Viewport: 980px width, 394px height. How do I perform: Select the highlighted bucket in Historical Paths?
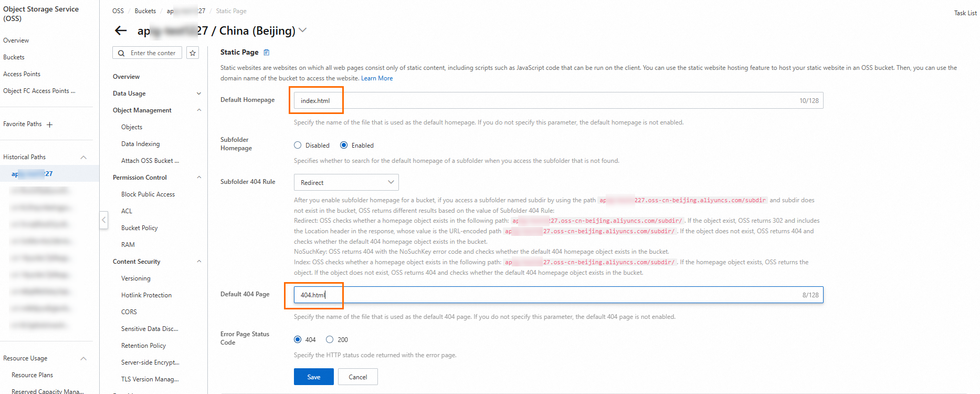tap(49, 173)
